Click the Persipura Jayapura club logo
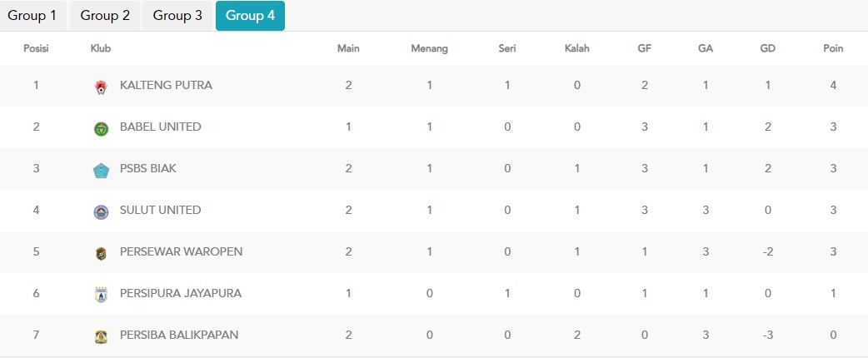Viewport: 868px width, 358px height. (x=101, y=295)
